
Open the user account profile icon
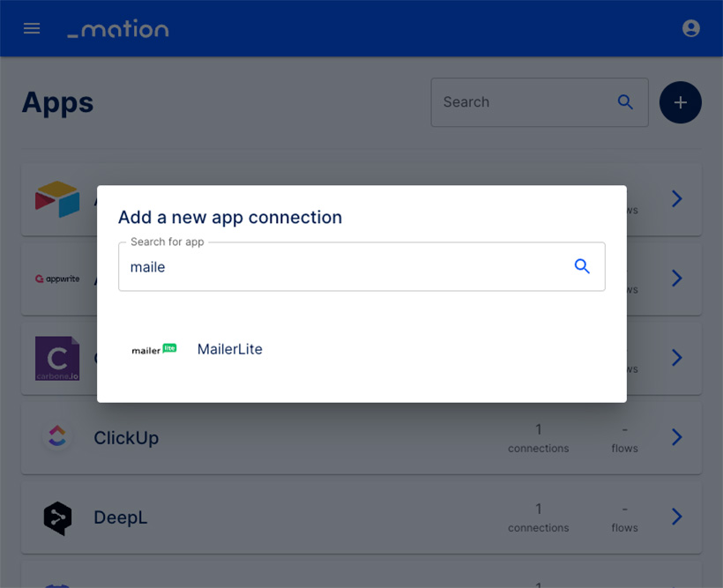[690, 28]
